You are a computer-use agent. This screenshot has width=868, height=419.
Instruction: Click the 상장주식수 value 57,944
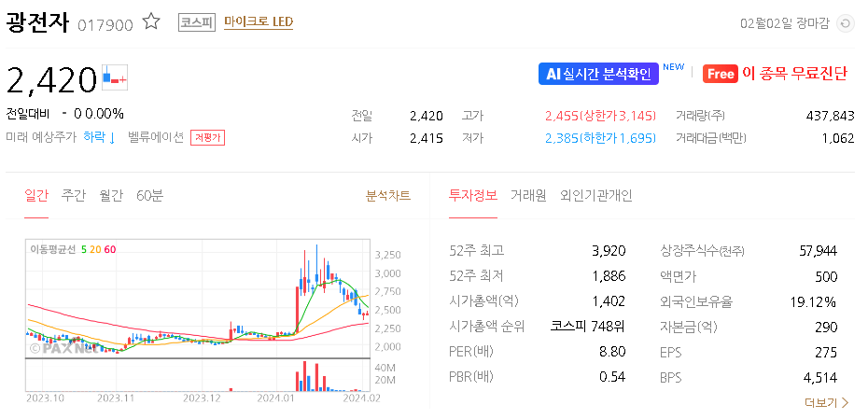pyautogui.click(x=819, y=251)
